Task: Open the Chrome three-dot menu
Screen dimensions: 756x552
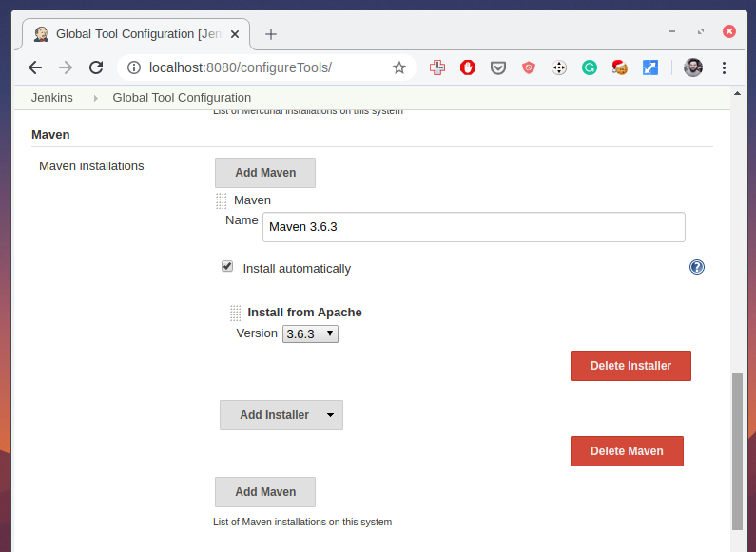Action: coord(724,67)
